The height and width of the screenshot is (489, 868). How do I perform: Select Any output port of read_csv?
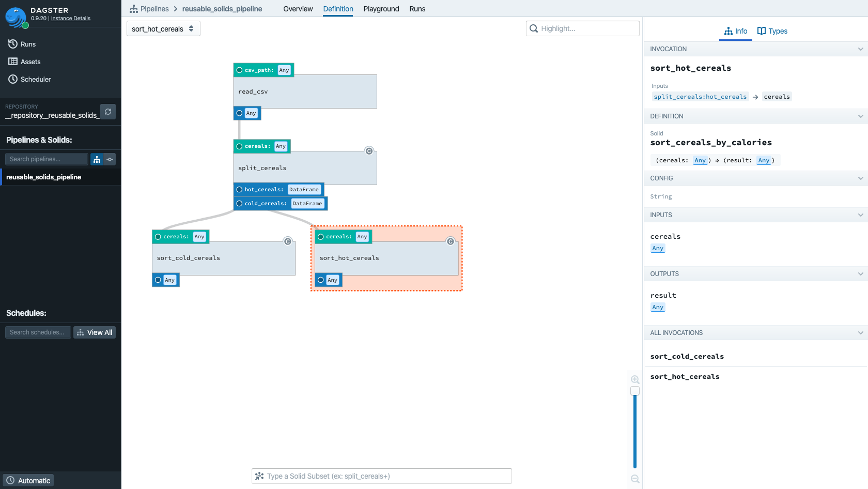point(247,113)
